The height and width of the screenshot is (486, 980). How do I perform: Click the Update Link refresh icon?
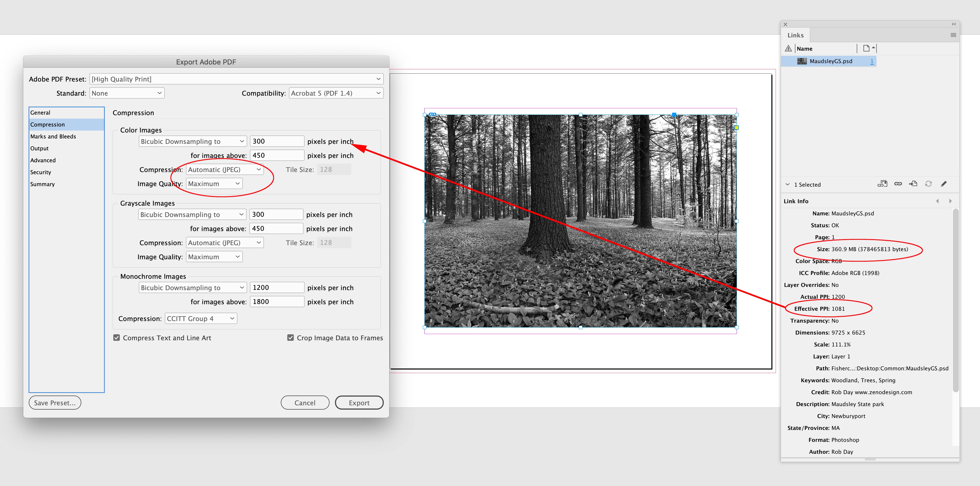click(x=928, y=184)
